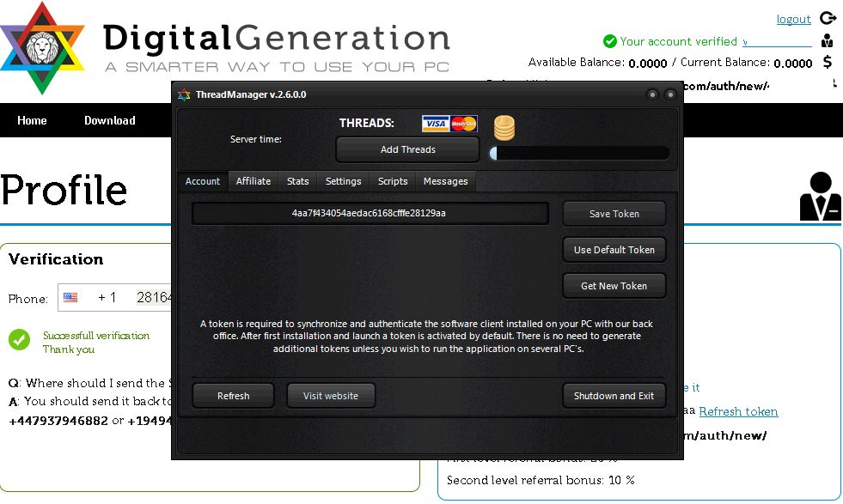Click the second round ThreadManager window button
The height and width of the screenshot is (504, 843).
[x=670, y=94]
